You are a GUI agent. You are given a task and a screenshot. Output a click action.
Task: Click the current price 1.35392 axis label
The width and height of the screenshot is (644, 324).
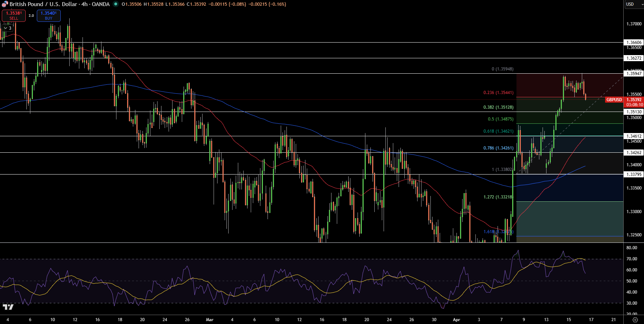[x=634, y=100]
